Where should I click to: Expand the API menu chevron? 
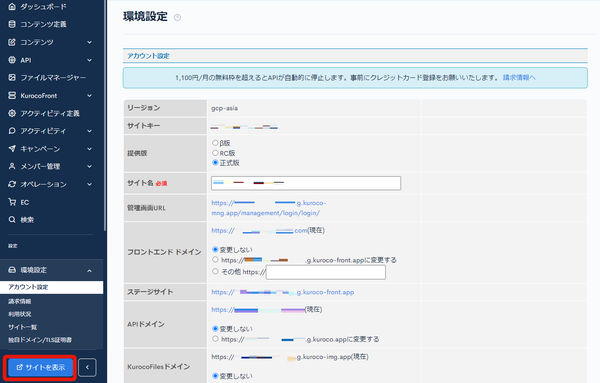[x=89, y=60]
